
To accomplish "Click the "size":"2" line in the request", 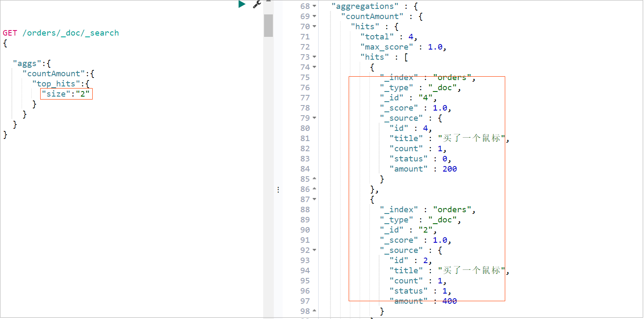I will coord(66,94).
